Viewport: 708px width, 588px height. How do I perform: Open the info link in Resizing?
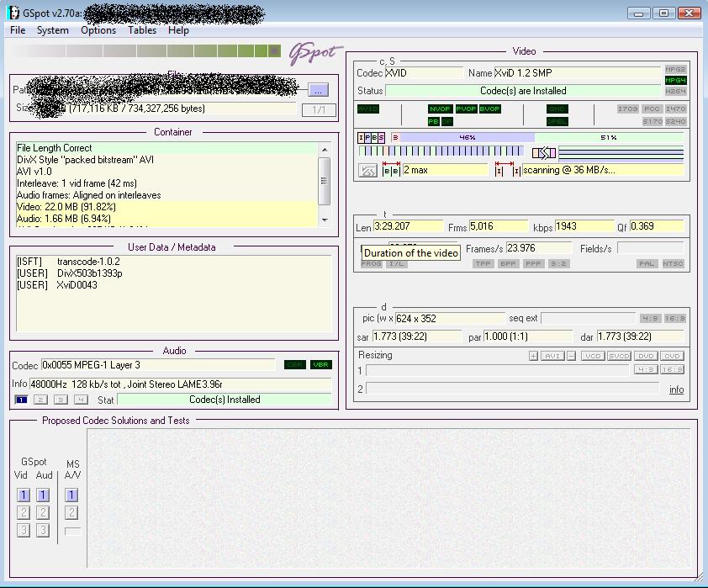(x=676, y=389)
